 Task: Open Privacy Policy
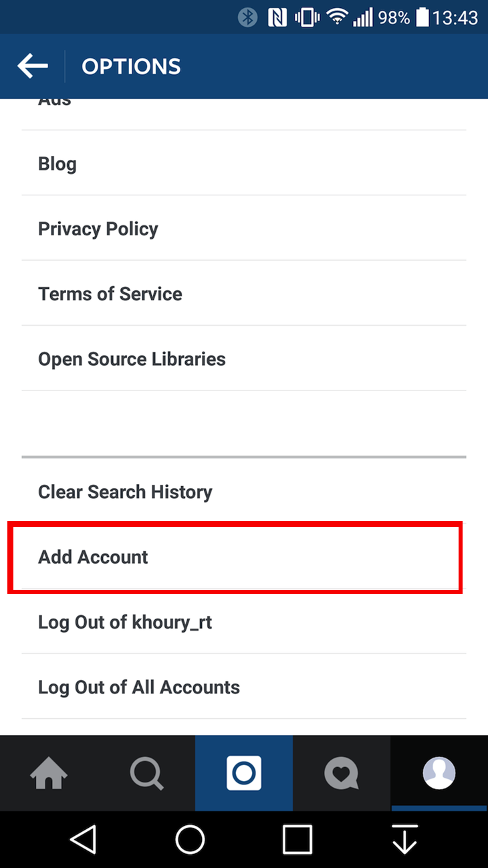pos(98,229)
